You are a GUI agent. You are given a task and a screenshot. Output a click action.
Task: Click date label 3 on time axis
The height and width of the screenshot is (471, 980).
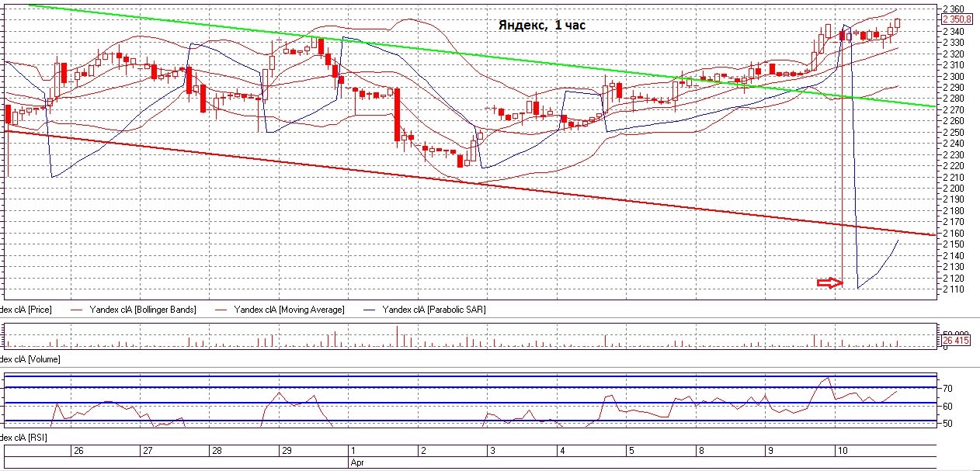(x=492, y=450)
